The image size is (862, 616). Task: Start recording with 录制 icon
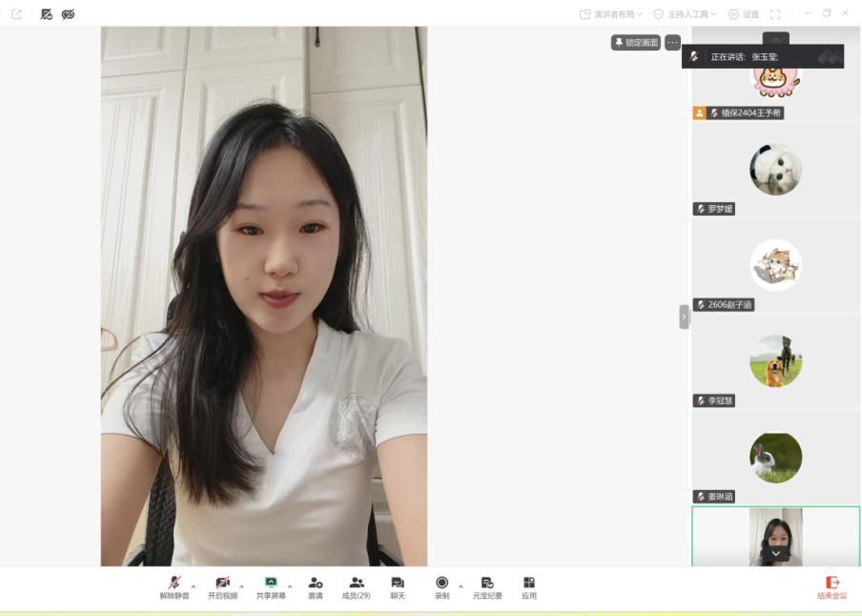pyautogui.click(x=442, y=587)
